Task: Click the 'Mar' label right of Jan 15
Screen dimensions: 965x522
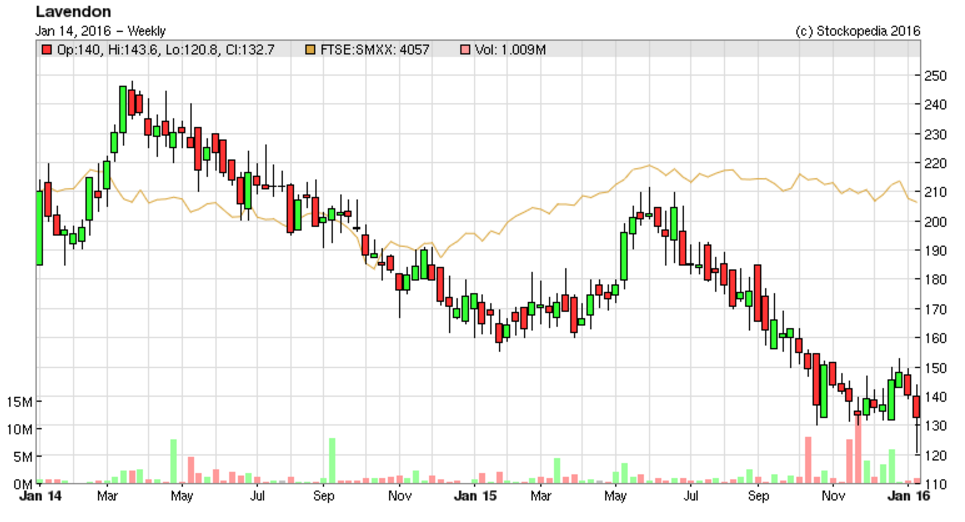Action: pos(540,496)
